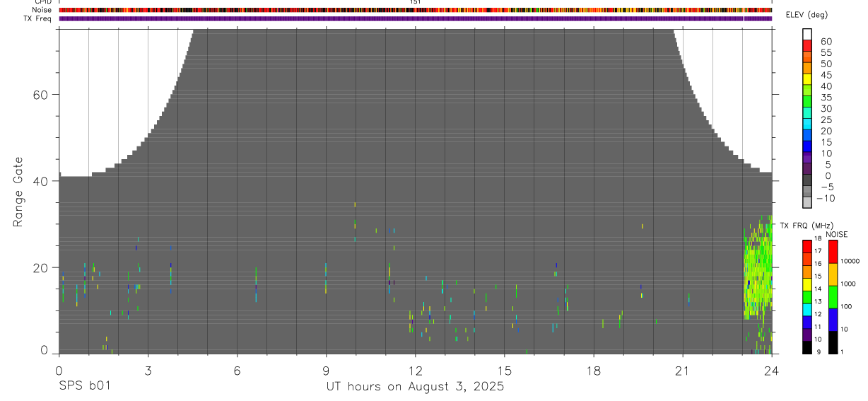
Task: Click the Range Gate tick label '60'
Action: point(41,95)
